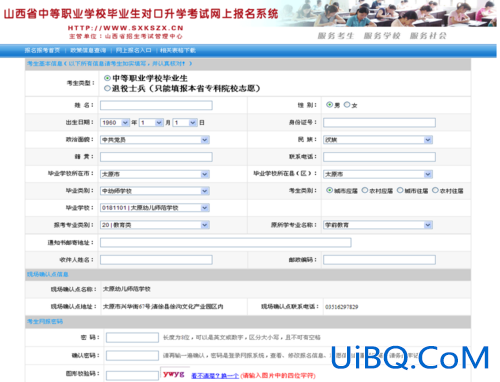Open 毕业学校 dropdown showing 太原幼儿师范学校
This screenshot has width=500, height=382.
[155, 208]
